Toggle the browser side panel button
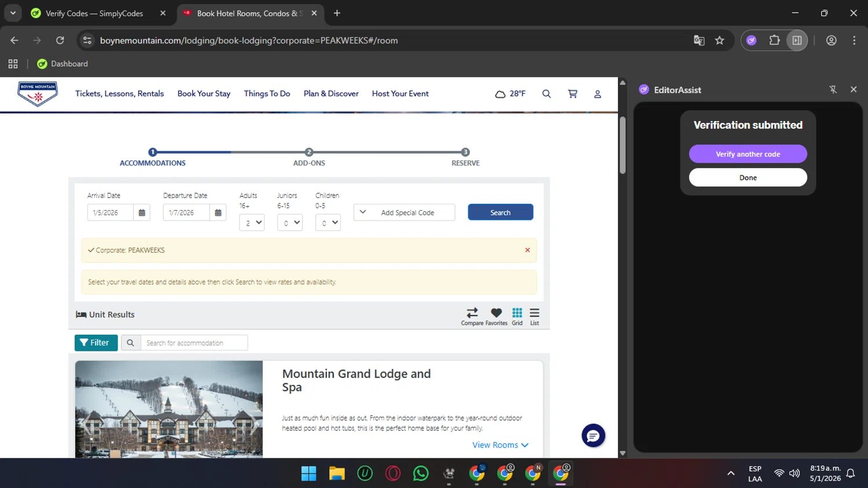 797,41
